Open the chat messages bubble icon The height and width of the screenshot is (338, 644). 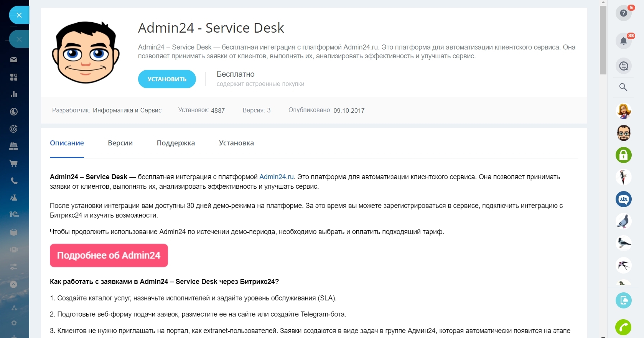[624, 66]
